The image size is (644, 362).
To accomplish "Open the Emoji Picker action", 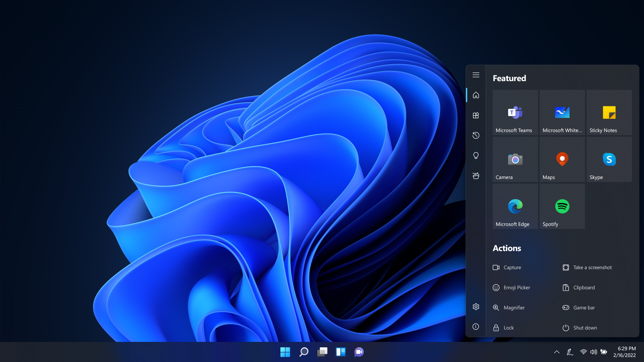I will (516, 288).
